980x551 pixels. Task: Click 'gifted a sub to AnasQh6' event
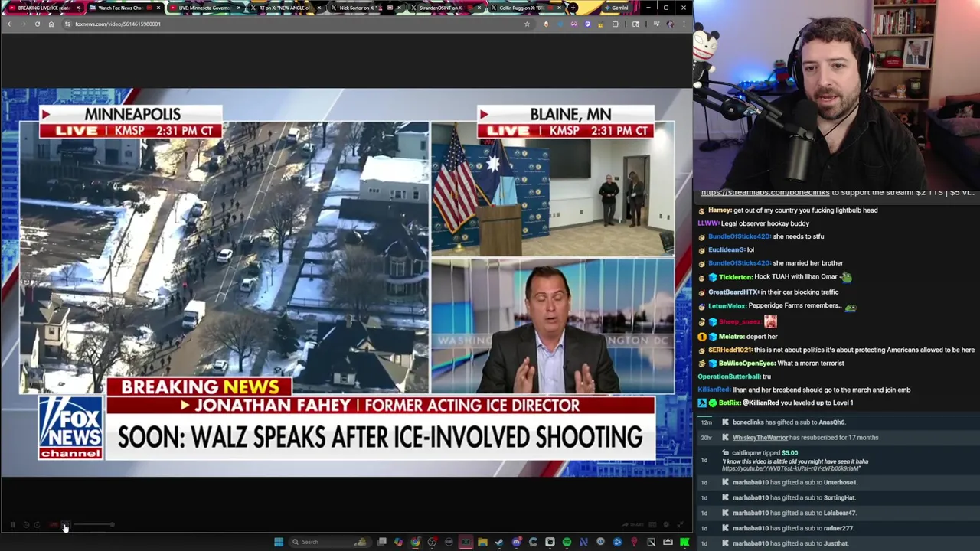789,422
